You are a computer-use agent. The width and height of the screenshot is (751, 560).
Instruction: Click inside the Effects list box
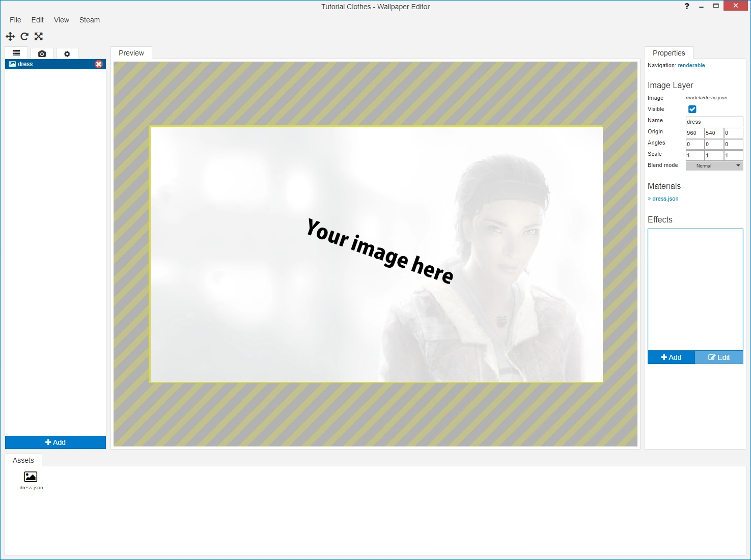(x=696, y=290)
